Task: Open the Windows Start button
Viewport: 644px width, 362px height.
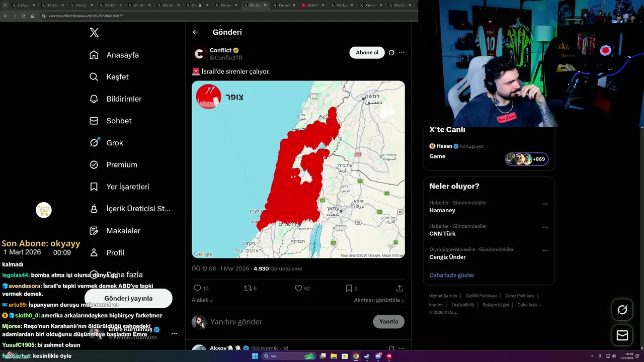Action: coord(255,356)
